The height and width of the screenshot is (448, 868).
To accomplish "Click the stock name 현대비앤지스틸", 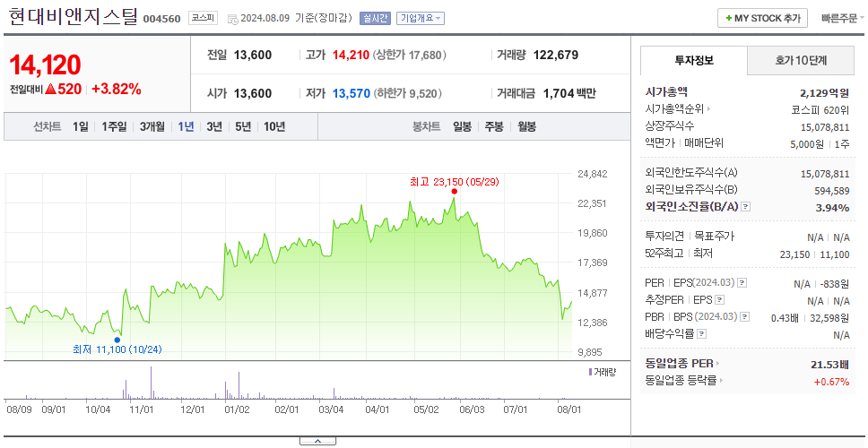I will (73, 16).
